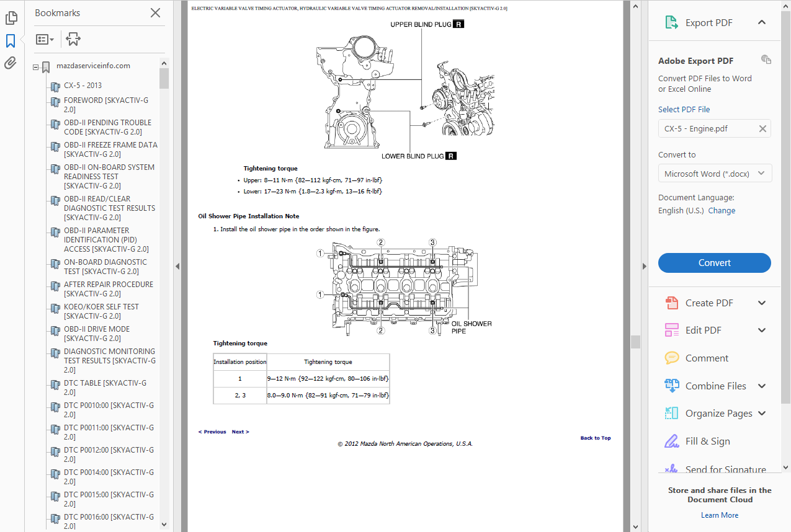
Task: Click the mazdaserviceinfo.com bookmark icon
Action: tap(46, 67)
